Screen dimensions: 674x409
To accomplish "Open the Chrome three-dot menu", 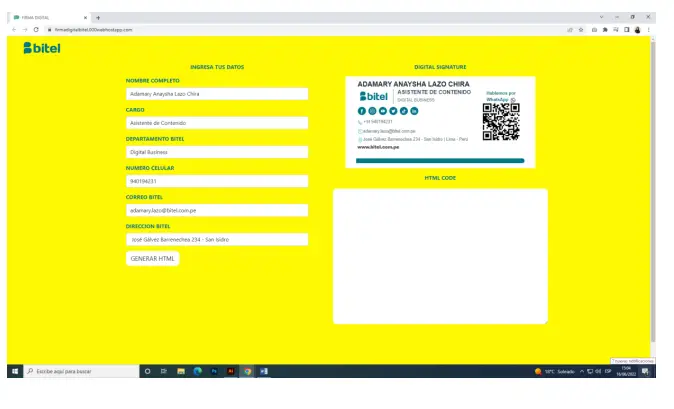I will click(649, 30).
